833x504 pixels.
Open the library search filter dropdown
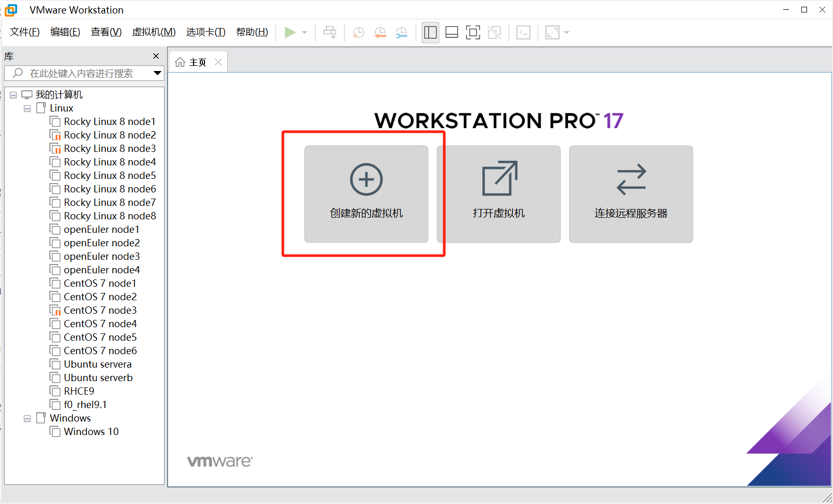point(157,73)
